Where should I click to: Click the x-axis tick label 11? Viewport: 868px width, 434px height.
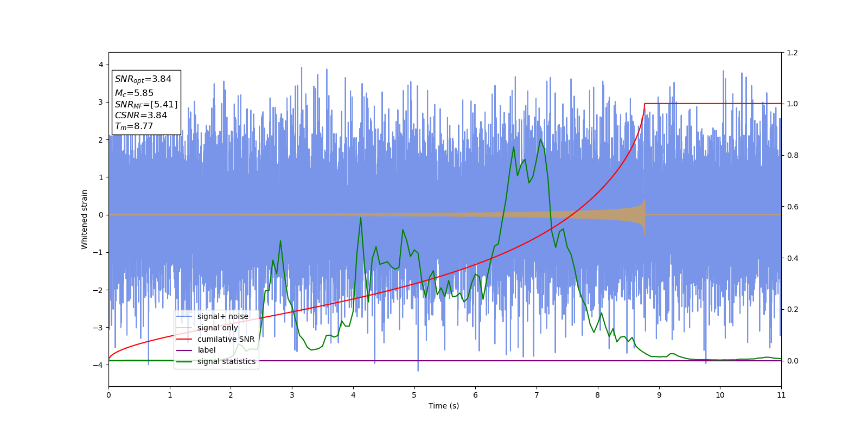point(781,395)
